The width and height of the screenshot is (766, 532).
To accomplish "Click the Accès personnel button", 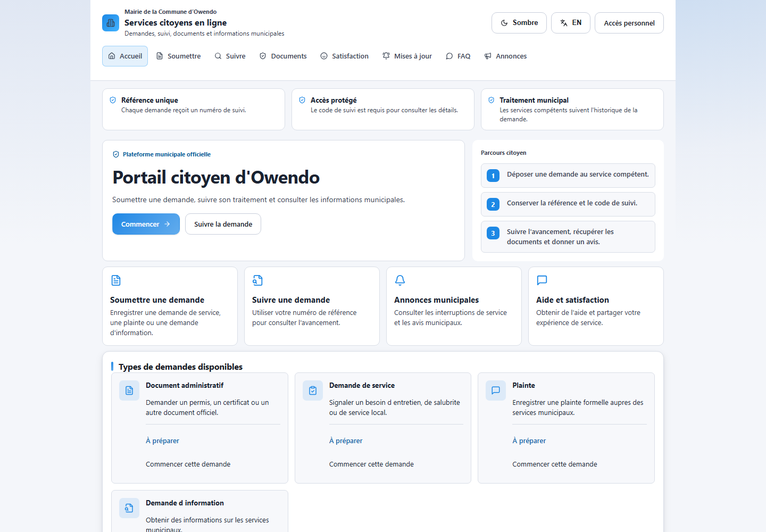I will coord(629,23).
